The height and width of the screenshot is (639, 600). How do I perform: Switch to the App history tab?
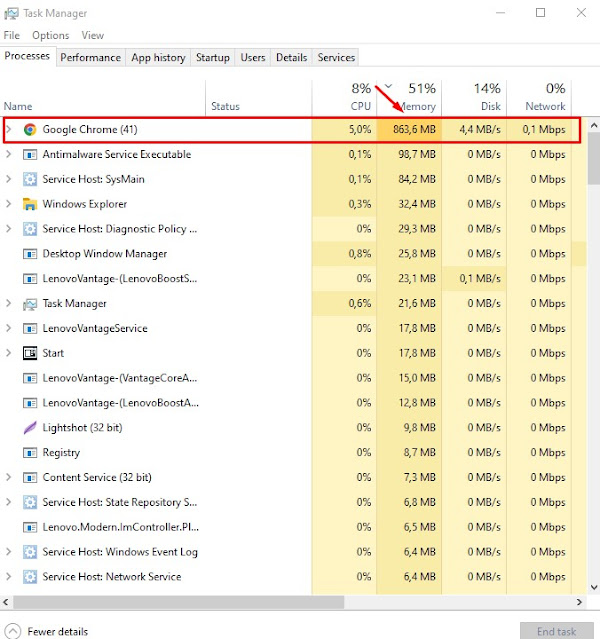[x=158, y=57]
